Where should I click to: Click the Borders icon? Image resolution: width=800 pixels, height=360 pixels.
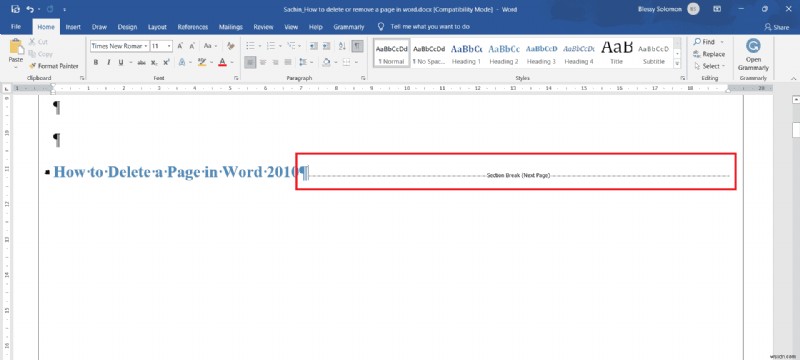coord(346,62)
